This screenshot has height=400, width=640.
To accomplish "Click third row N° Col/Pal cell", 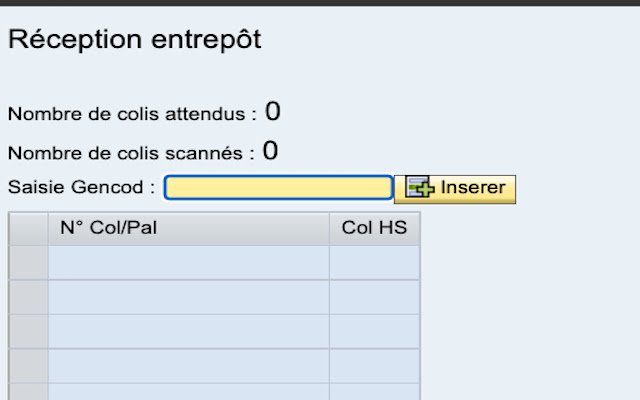I will (188, 331).
